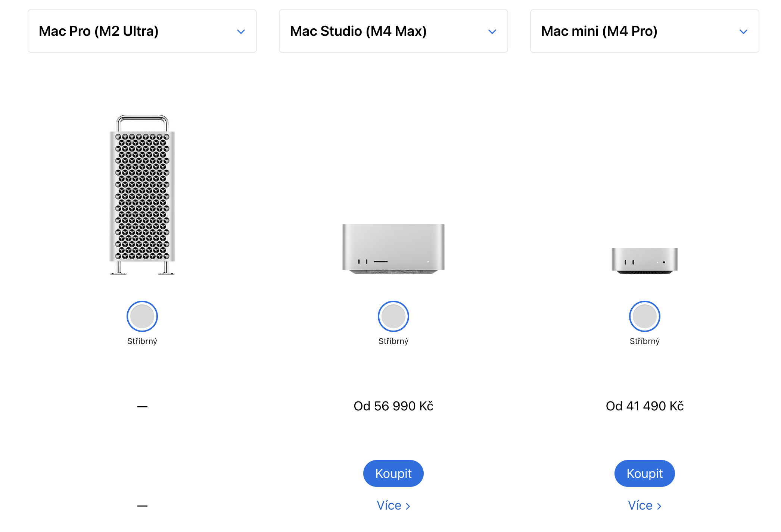
Task: Click Koupit for the Mac mini
Action: pyautogui.click(x=644, y=473)
